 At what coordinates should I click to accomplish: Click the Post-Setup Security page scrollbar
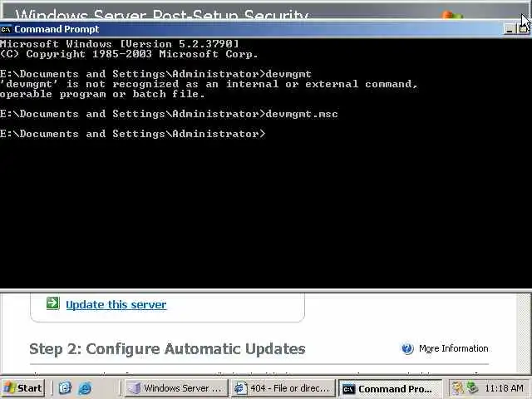[524, 333]
